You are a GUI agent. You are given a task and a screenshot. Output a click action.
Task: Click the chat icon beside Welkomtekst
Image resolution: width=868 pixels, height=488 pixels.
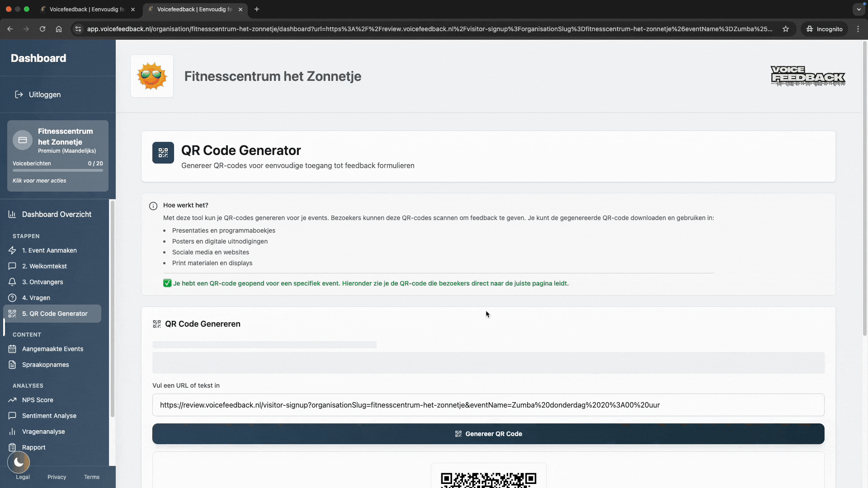click(12, 266)
